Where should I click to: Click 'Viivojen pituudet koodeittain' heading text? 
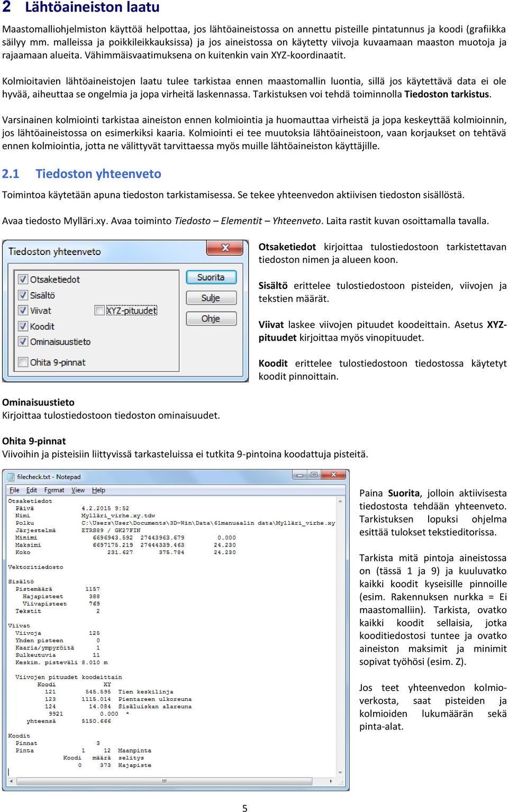coord(69,677)
